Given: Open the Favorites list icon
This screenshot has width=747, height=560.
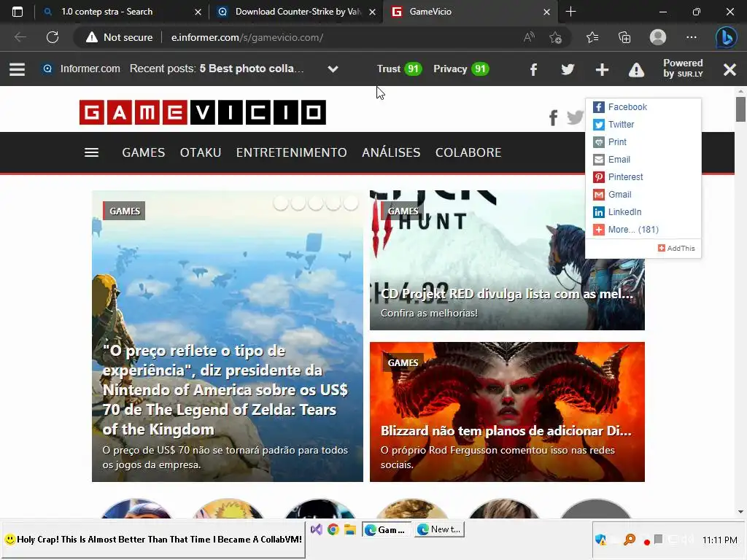Looking at the screenshot, I should (x=592, y=37).
